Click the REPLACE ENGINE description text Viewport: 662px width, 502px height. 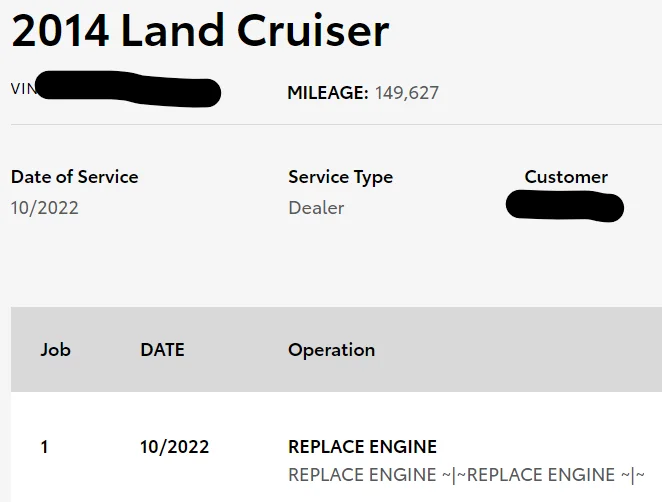point(467,475)
